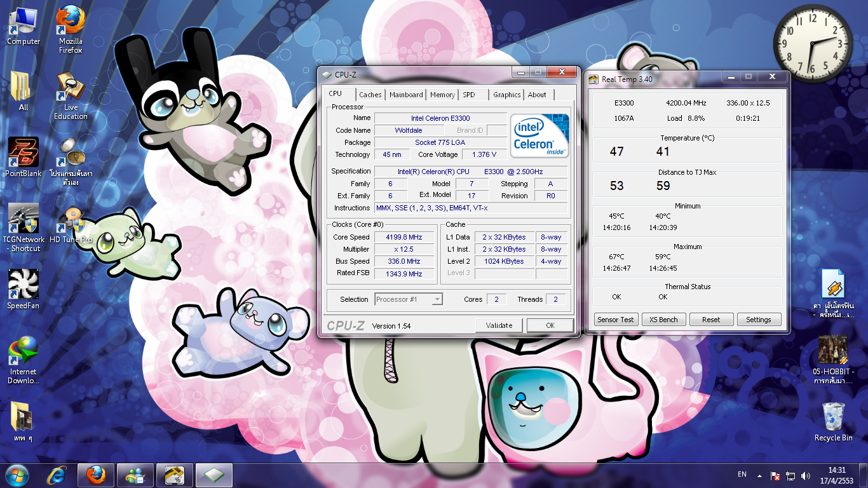Open the volume speaker tray icon
Image resolution: width=868 pixels, height=488 pixels.
click(806, 476)
